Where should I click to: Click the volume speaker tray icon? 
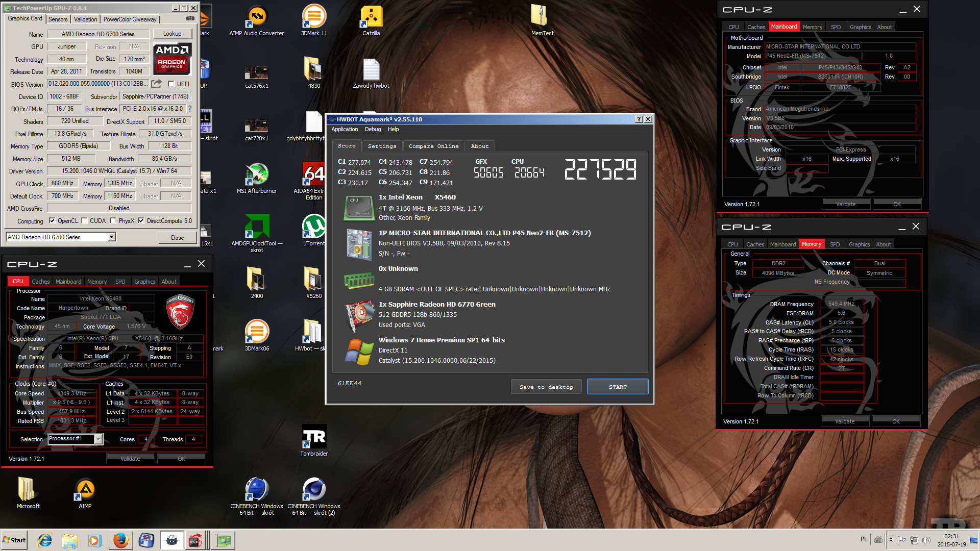(926, 540)
